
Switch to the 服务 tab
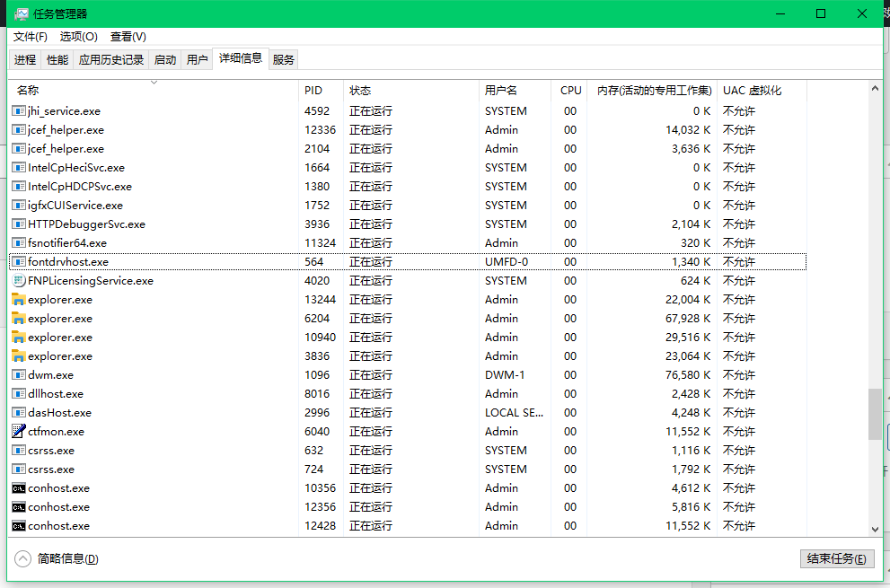[283, 59]
